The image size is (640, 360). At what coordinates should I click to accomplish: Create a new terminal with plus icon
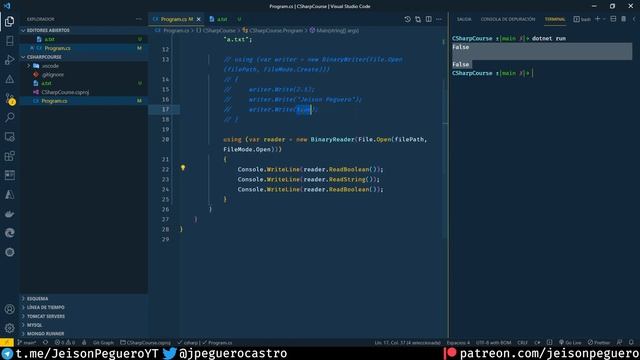(598, 19)
